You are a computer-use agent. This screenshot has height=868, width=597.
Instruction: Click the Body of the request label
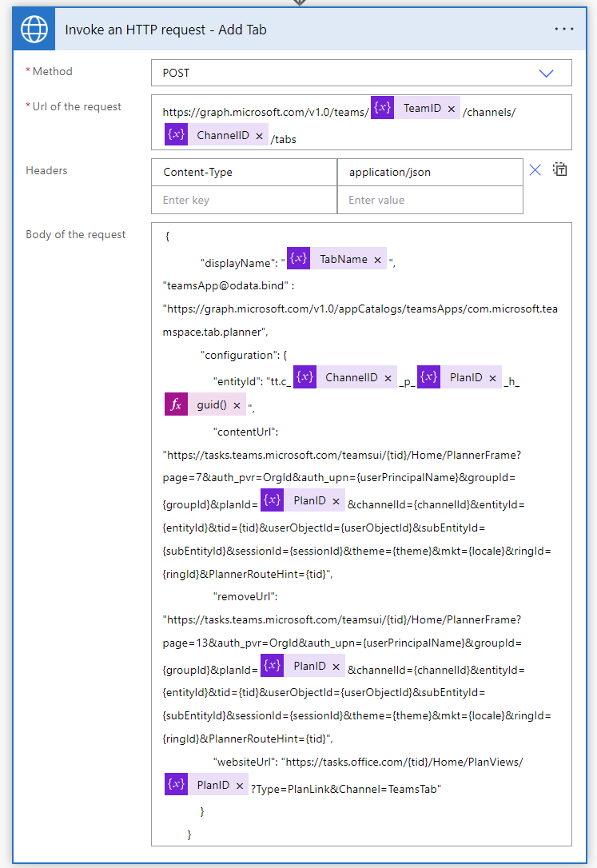76,235
